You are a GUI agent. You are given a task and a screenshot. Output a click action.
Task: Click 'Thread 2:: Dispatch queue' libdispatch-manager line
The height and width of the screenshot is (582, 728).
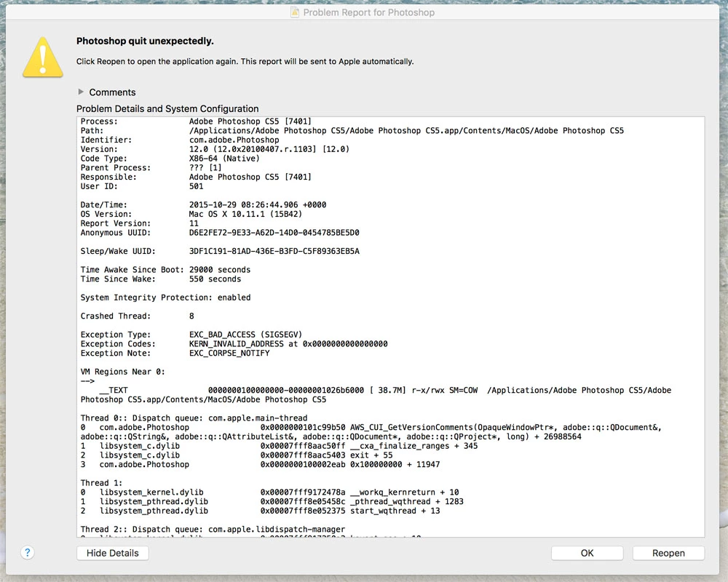coord(213,530)
